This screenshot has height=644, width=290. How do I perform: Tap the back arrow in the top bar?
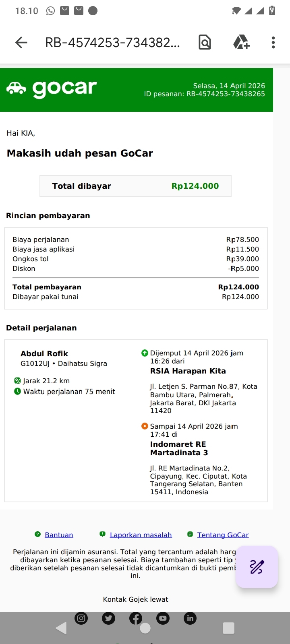coord(21,42)
